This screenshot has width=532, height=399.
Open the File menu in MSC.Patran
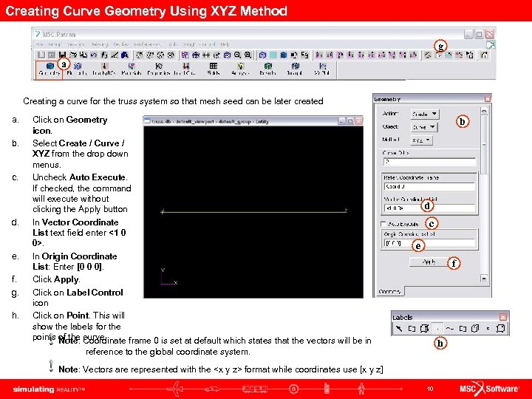[40, 44]
